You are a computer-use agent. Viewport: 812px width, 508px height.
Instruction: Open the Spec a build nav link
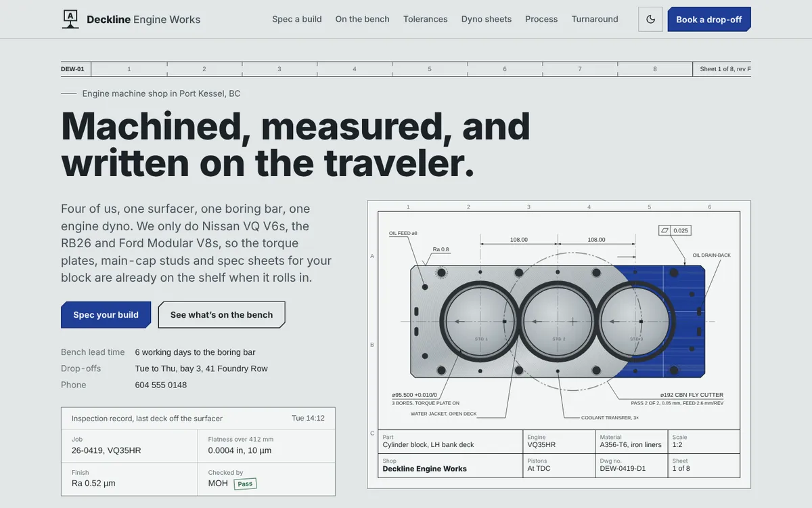point(297,19)
